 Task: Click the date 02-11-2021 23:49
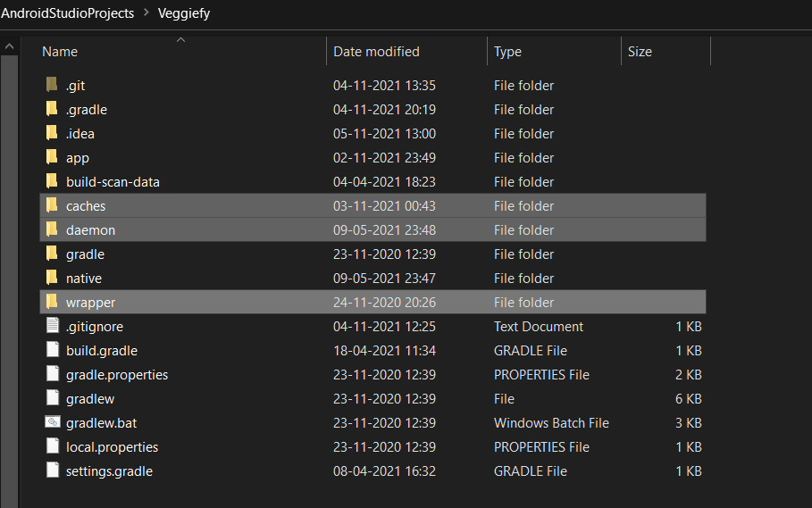384,158
